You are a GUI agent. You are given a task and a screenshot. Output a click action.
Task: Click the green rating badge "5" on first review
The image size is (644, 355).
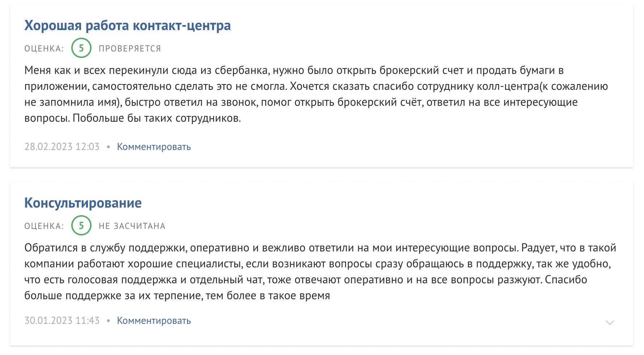click(x=81, y=48)
